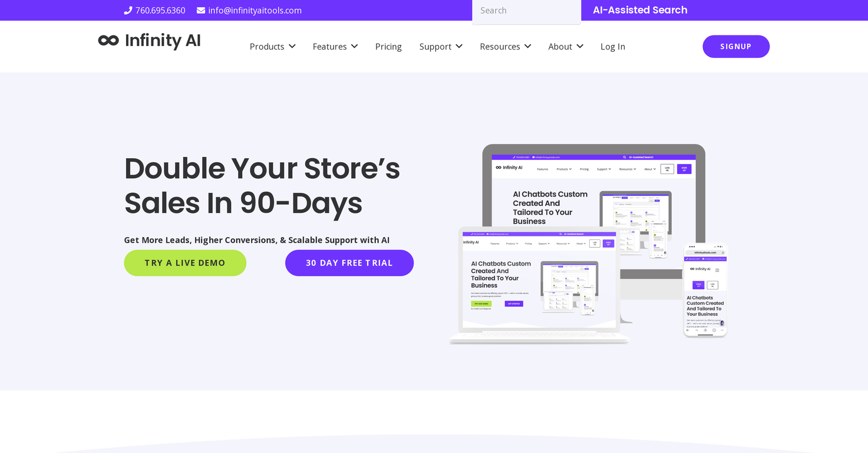Click the mobile phone mockup image

(x=705, y=289)
